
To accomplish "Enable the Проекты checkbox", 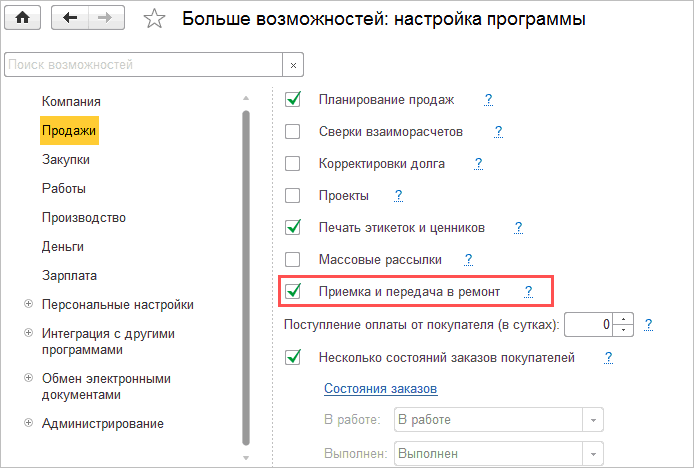I will [x=293, y=195].
